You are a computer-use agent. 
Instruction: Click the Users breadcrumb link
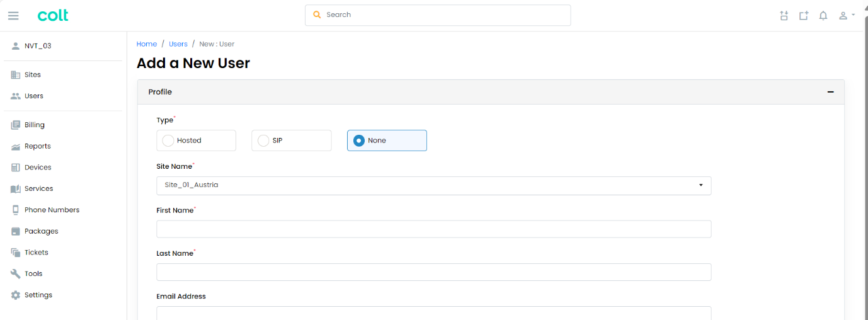point(178,44)
